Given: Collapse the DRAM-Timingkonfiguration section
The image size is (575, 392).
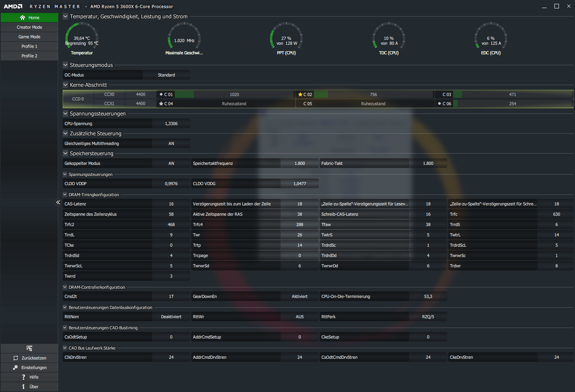Looking at the screenshot, I should pyautogui.click(x=65, y=195).
